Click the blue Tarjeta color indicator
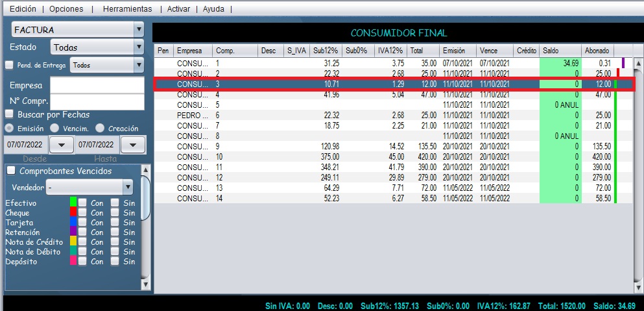Screen dimensions: 644x311 click(73, 222)
